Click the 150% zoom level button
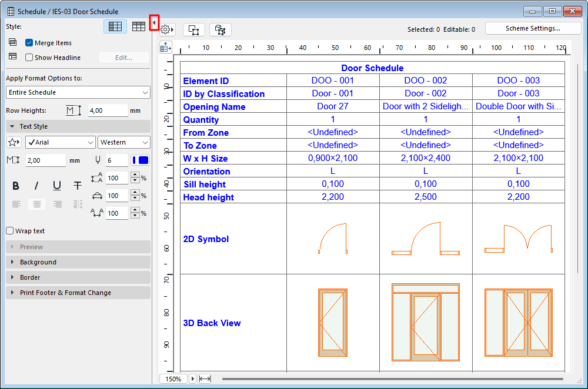588x389 pixels. point(173,379)
